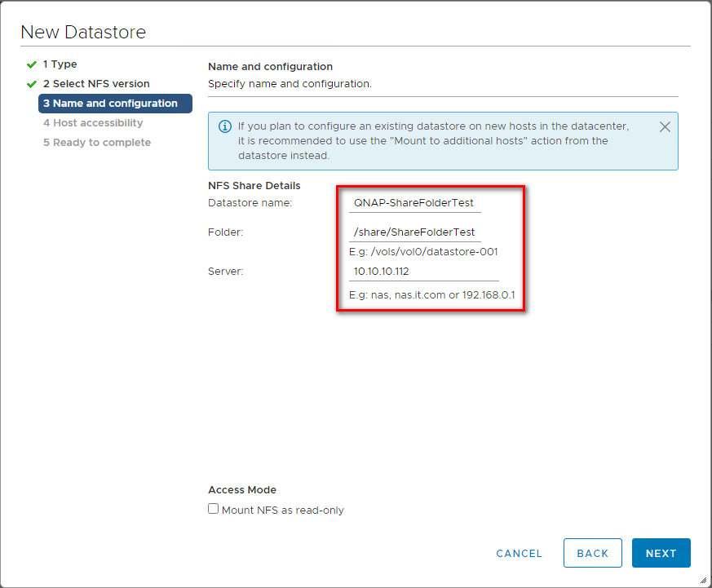Screen dimensions: 712x588
Task: Select step 3 Name and configuration
Action: tap(115, 104)
